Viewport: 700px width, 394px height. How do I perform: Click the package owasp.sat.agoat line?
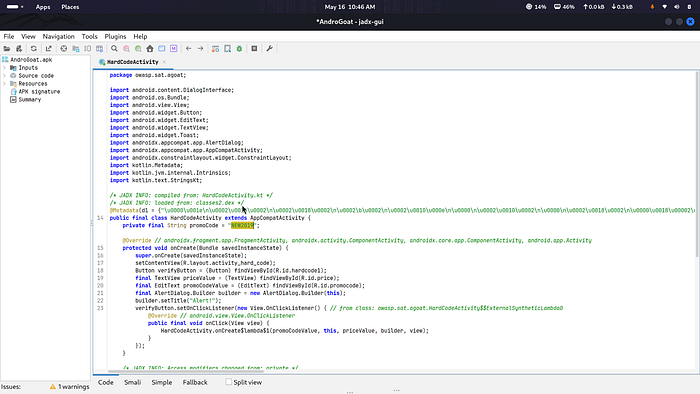148,75
